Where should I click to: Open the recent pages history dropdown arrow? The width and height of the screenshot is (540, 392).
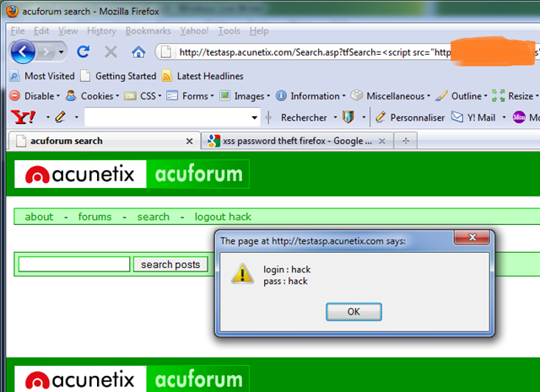61,52
